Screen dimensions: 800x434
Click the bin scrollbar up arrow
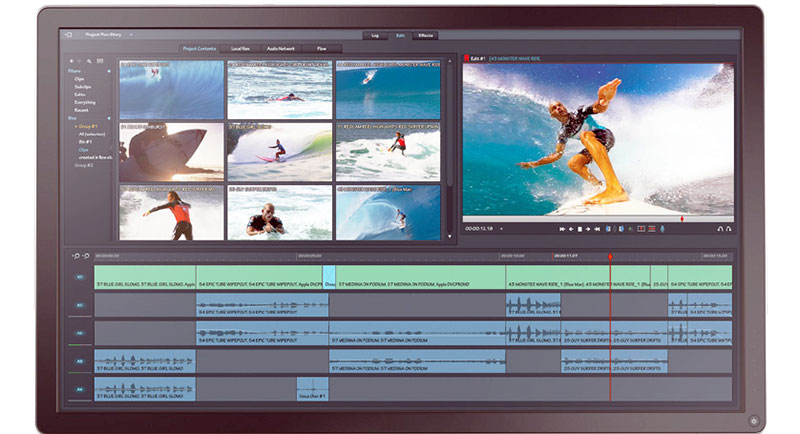(x=449, y=61)
